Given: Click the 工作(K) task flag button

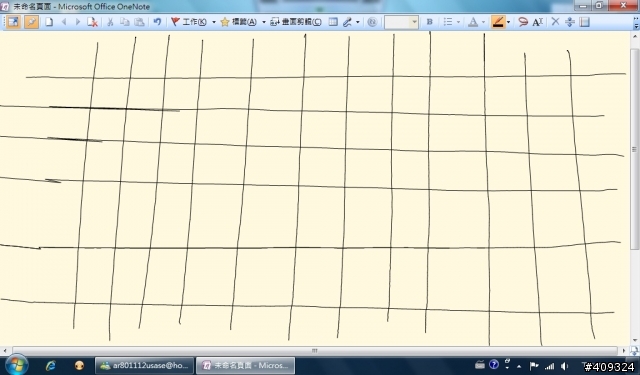Looking at the screenshot, I should pyautogui.click(x=189, y=22).
